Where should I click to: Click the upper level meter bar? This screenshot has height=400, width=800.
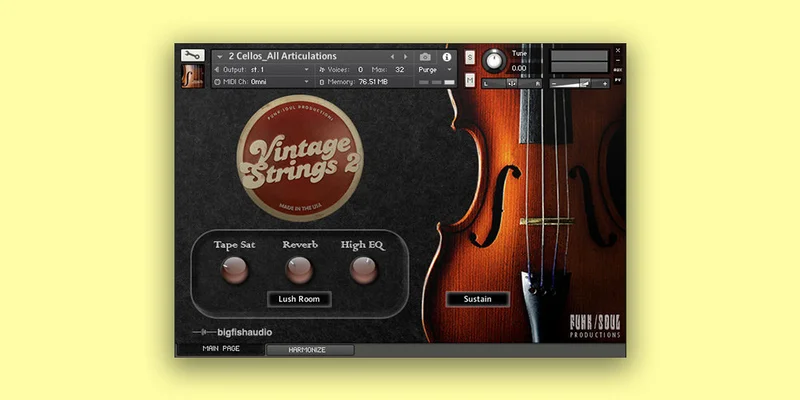coord(580,56)
